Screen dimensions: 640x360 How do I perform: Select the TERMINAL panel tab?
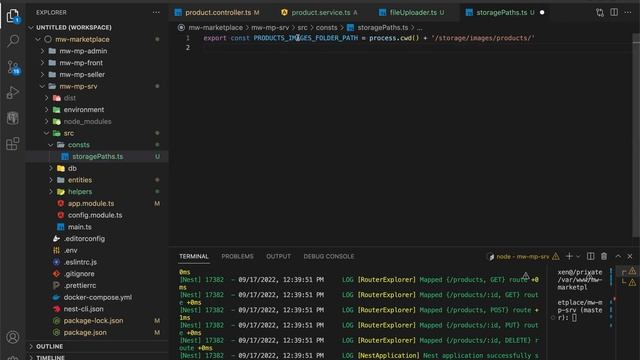click(193, 256)
